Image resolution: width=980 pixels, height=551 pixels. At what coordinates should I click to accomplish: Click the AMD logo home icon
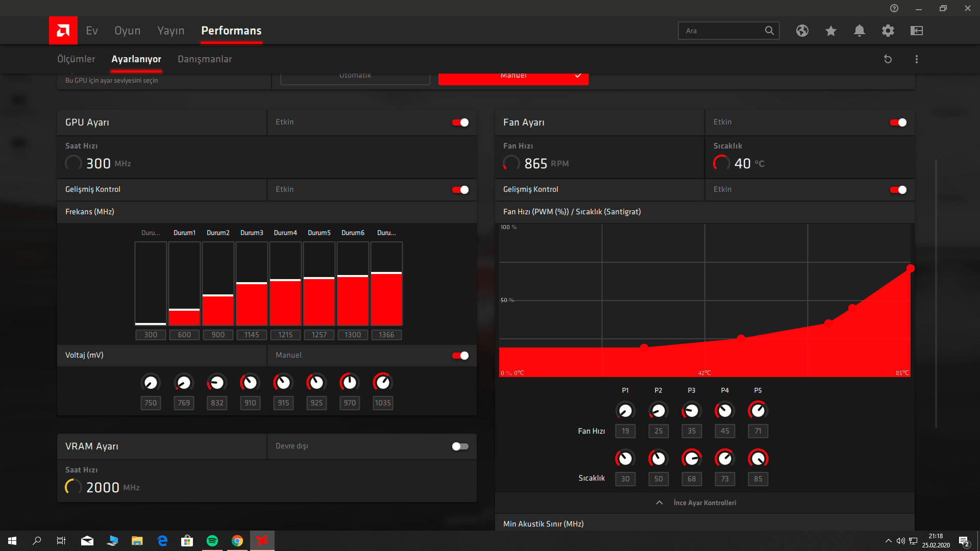coord(63,31)
